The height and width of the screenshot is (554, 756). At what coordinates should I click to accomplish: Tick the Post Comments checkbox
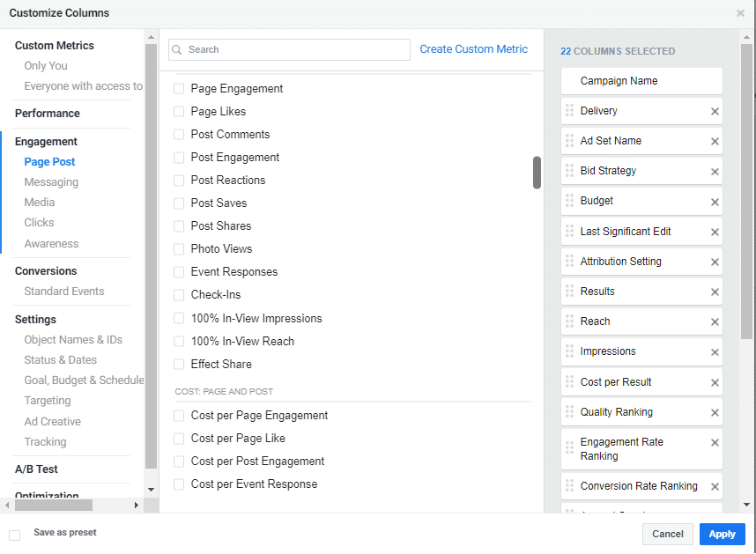pos(179,135)
